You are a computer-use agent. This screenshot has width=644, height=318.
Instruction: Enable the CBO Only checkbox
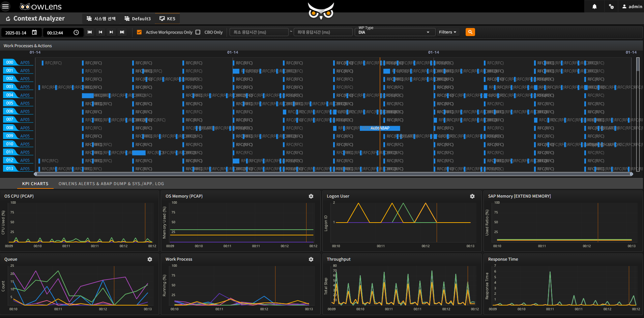point(198,32)
